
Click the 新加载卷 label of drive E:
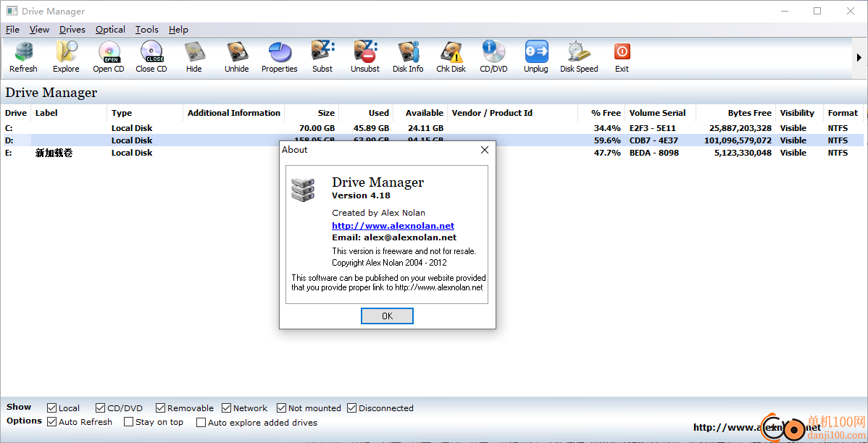(x=54, y=153)
